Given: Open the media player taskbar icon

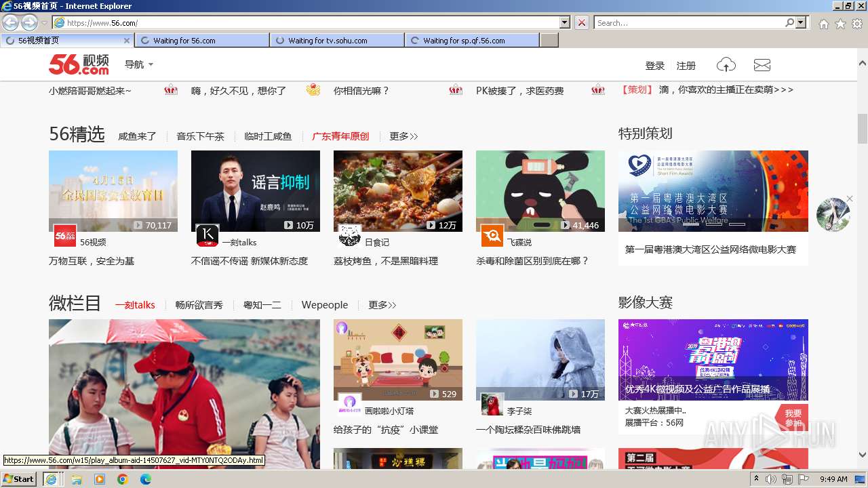Looking at the screenshot, I should tap(100, 479).
